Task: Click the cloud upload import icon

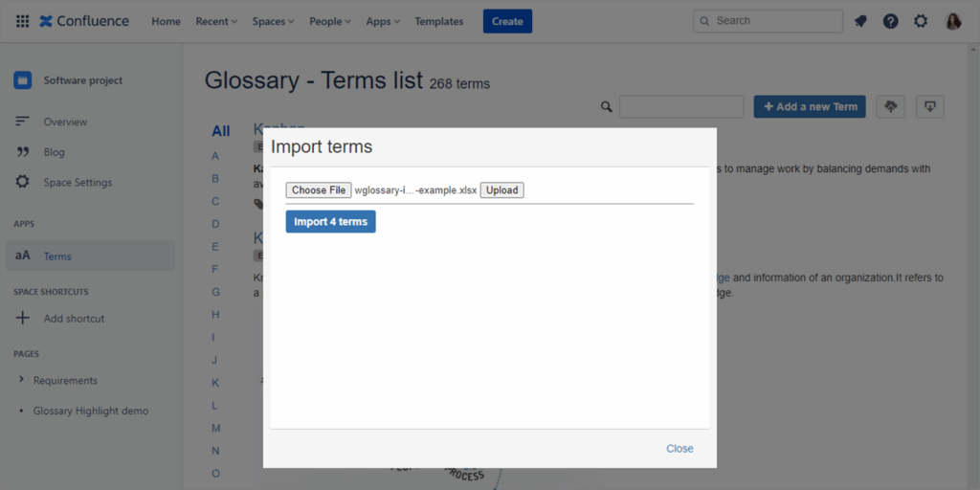Action: coord(891,106)
